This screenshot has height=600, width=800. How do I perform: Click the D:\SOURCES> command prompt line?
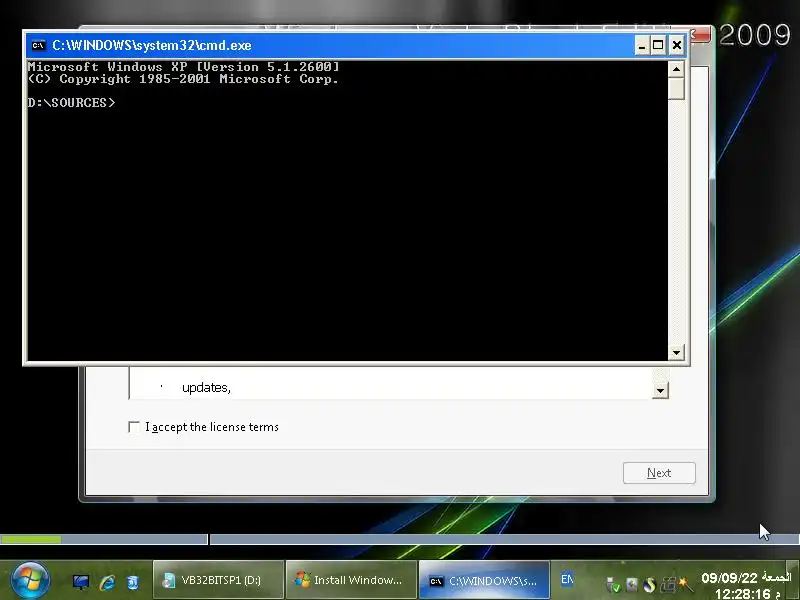(x=71, y=103)
